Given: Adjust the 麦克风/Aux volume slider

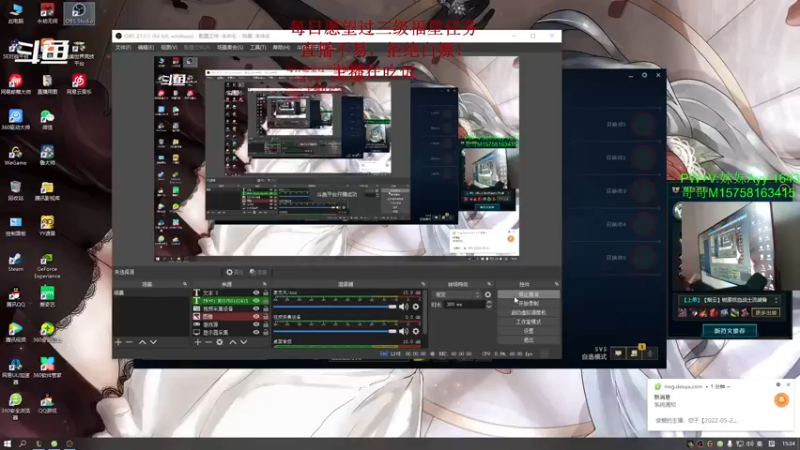Looking at the screenshot, I should [x=335, y=307].
